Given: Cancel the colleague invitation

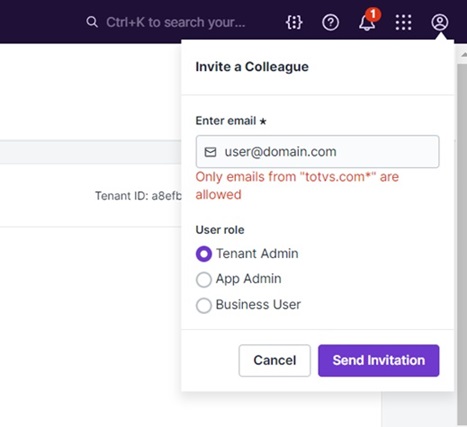Looking at the screenshot, I should [x=275, y=360].
